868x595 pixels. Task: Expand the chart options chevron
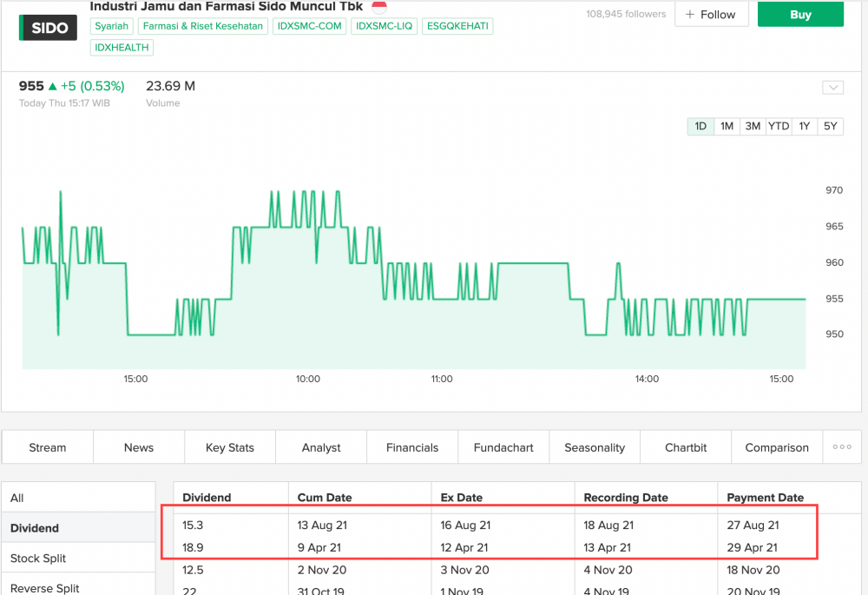832,88
